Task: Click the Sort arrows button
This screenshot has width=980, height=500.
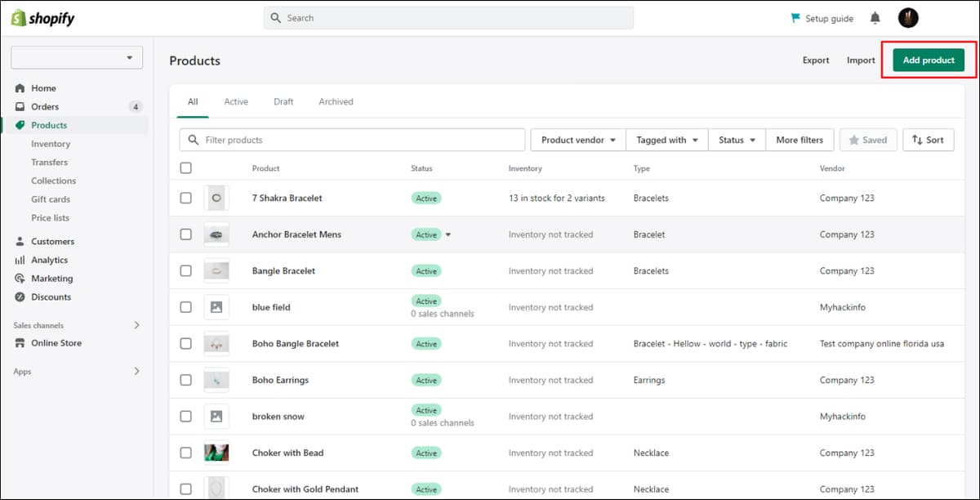Action: (929, 140)
